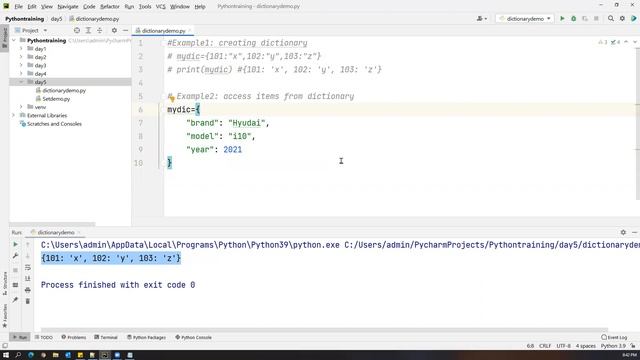640x360 pixels.
Task: Click UTF-8 encoding in status bar
Action: [564, 346]
